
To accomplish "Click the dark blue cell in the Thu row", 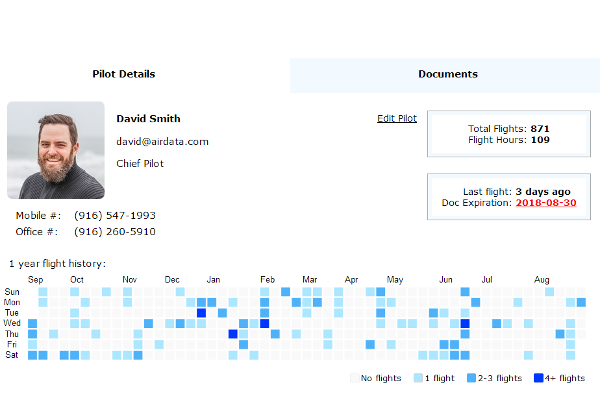I will coord(233,334).
